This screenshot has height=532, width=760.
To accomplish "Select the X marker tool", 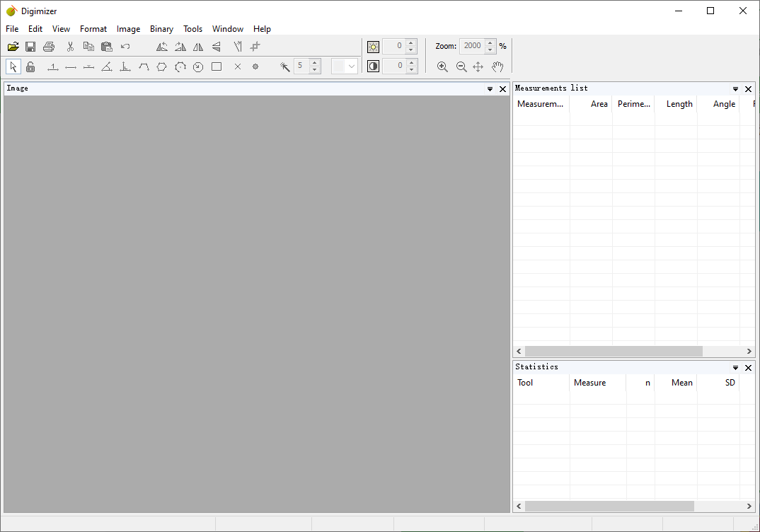I will coord(238,67).
